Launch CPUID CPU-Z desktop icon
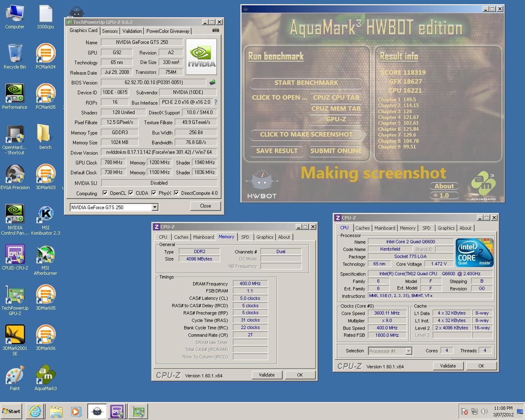The width and height of the screenshot is (525, 420). click(x=15, y=258)
